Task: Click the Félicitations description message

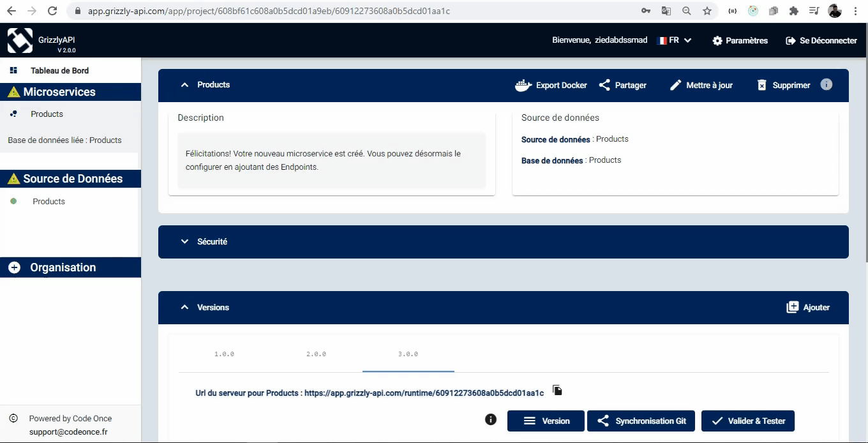Action: pyautogui.click(x=331, y=160)
